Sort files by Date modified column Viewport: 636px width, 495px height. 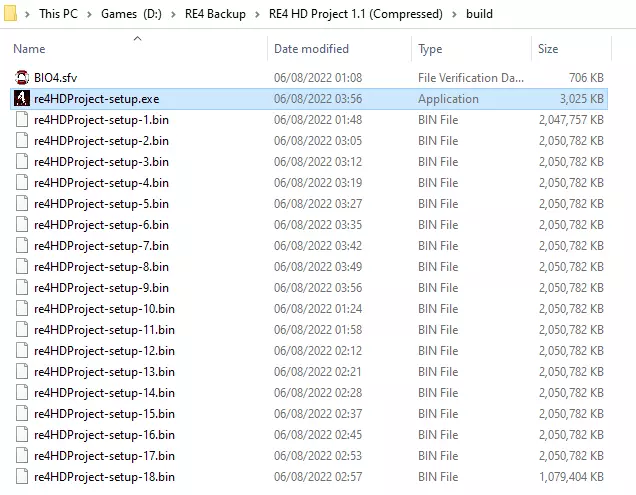pyautogui.click(x=312, y=49)
